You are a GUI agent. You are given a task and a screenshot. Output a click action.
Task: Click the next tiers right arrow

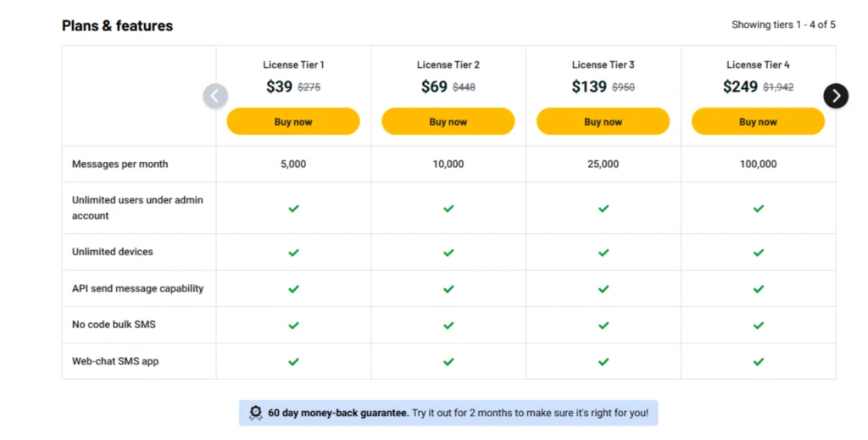coord(836,96)
